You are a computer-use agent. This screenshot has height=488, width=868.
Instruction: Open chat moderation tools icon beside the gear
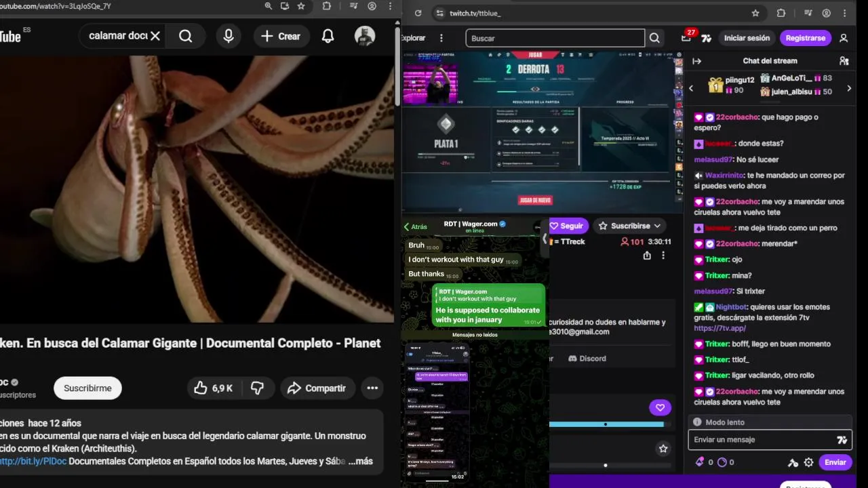(793, 462)
